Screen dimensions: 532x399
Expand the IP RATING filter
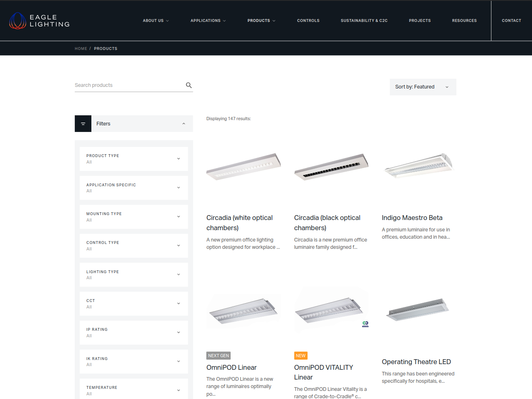pos(133,332)
